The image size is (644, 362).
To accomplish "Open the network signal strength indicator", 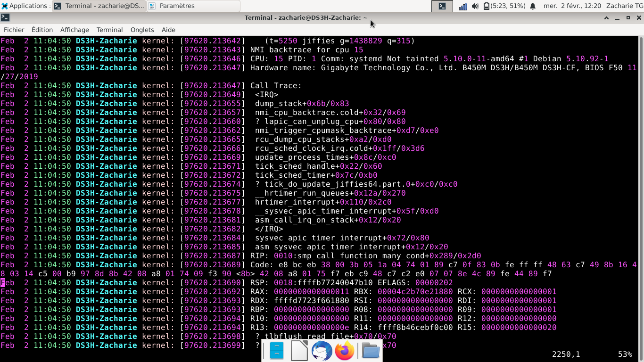I will coord(463,6).
